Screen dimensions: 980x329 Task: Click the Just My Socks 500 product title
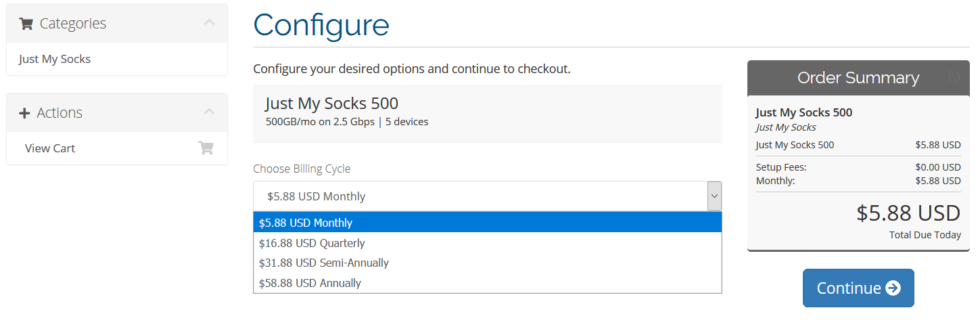coord(331,104)
